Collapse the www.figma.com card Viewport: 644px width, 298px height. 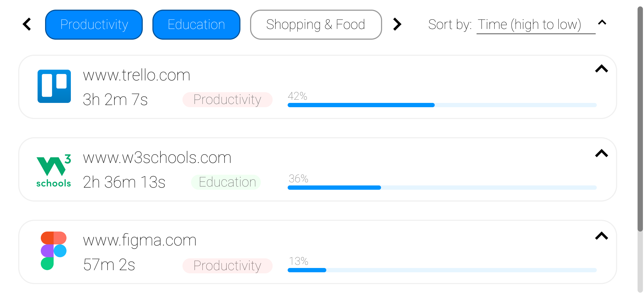point(601,236)
